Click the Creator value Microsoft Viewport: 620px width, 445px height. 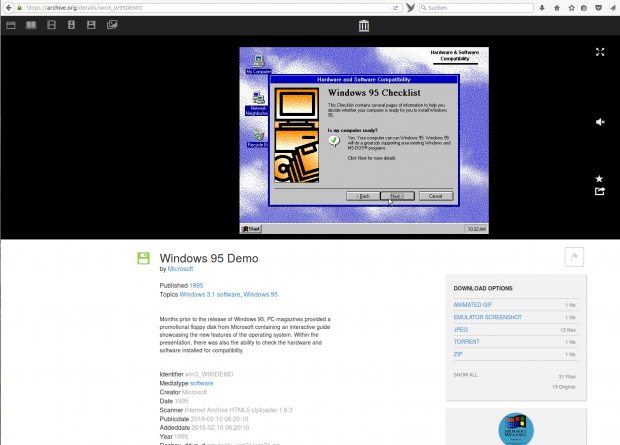coord(194,392)
